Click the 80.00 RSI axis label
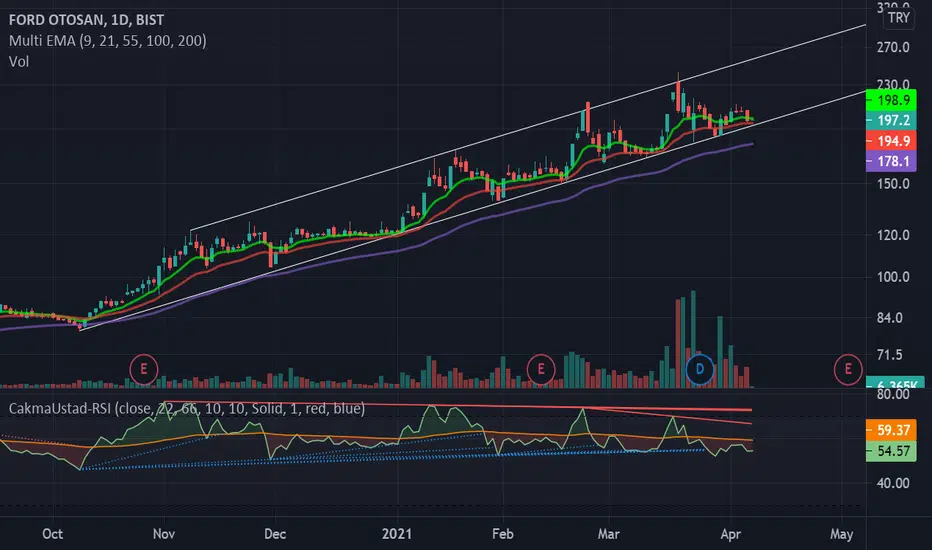932x550 pixels. tap(893, 394)
